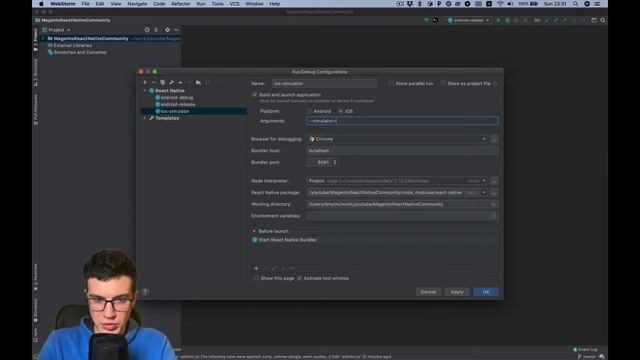
Task: Move configuration up arrow icon
Action: pos(180,82)
